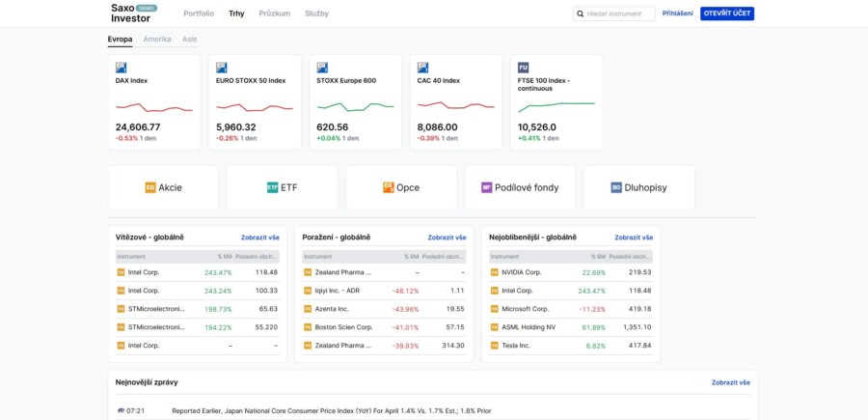The image size is (868, 420).
Task: Open the Akcie category tile
Action: coord(163,188)
